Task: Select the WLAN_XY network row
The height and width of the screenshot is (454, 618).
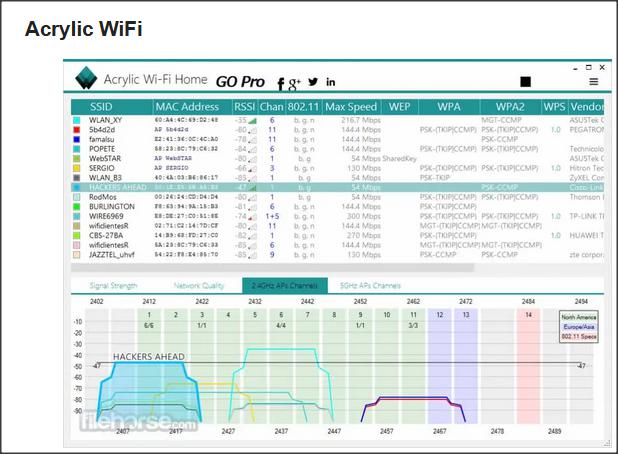Action: (x=337, y=120)
